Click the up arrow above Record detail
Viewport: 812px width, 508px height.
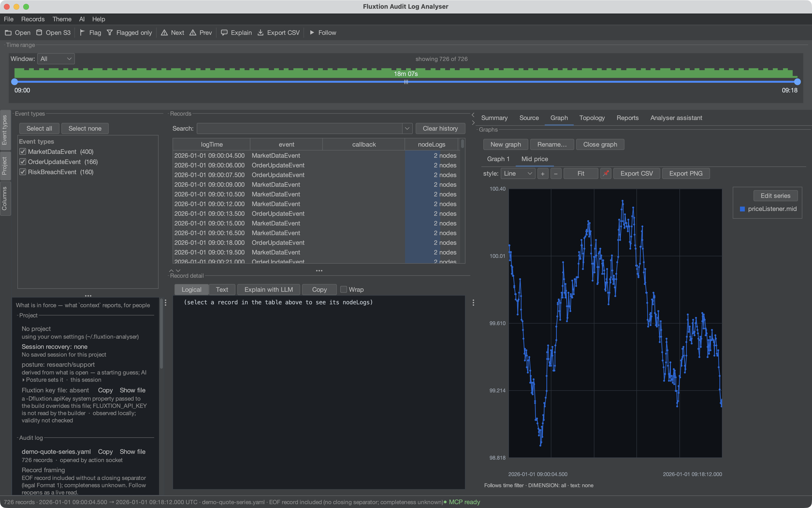pyautogui.click(x=171, y=270)
